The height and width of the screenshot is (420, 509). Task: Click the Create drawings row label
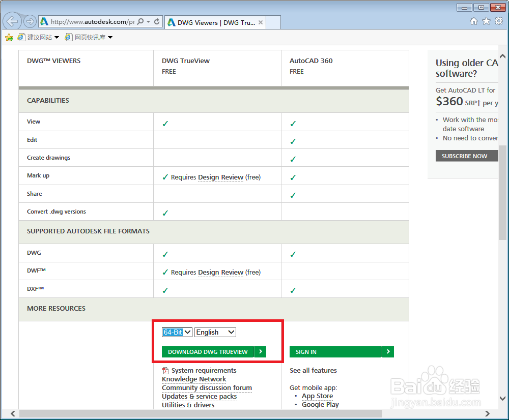(x=49, y=158)
